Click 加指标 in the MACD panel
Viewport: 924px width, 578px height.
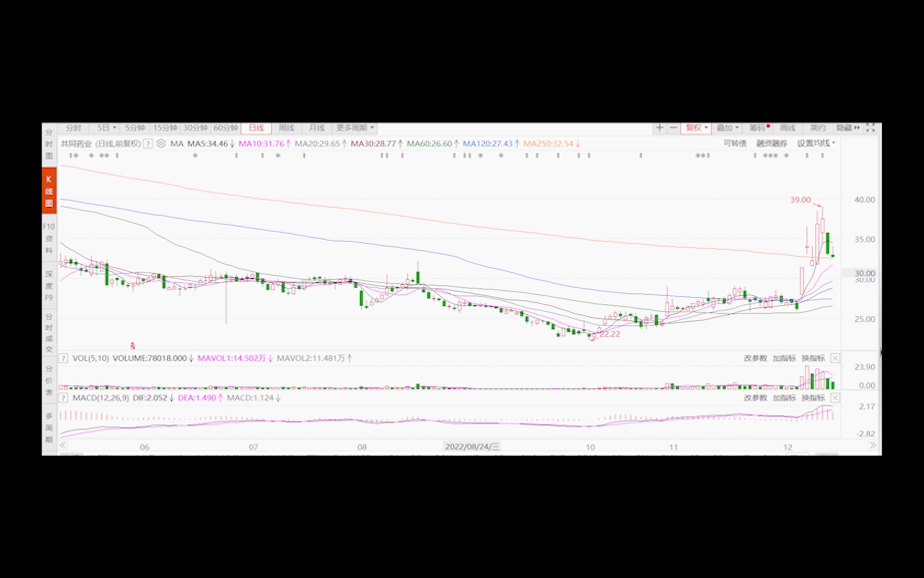(784, 398)
